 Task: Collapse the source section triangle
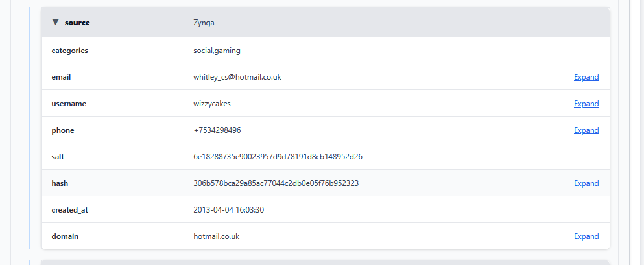pyautogui.click(x=56, y=23)
